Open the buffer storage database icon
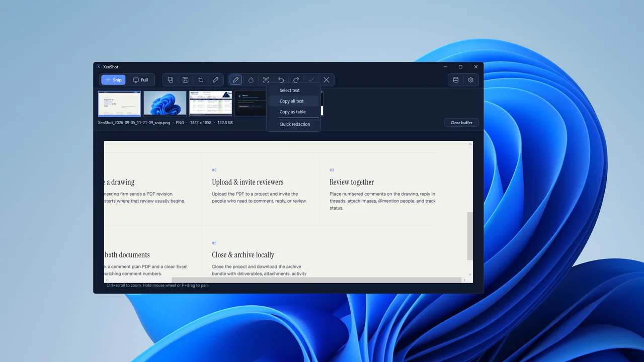Viewport: 644px width, 362px height. (456, 80)
